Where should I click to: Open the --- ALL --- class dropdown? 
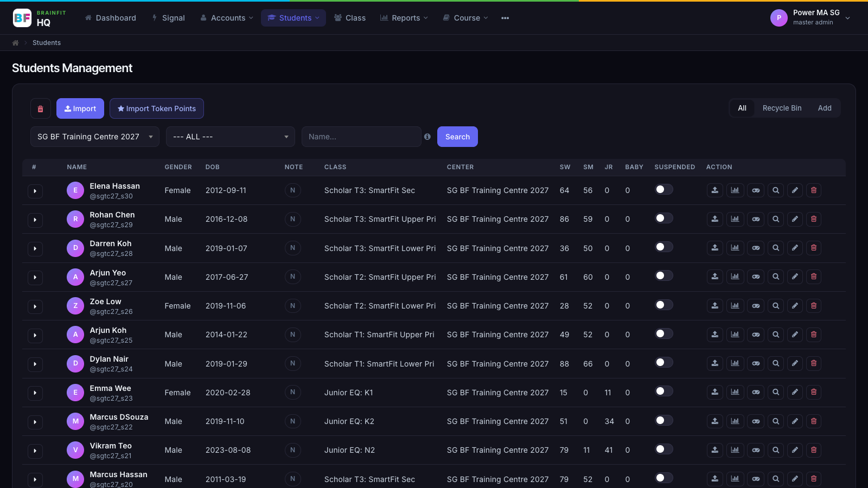coord(231,137)
